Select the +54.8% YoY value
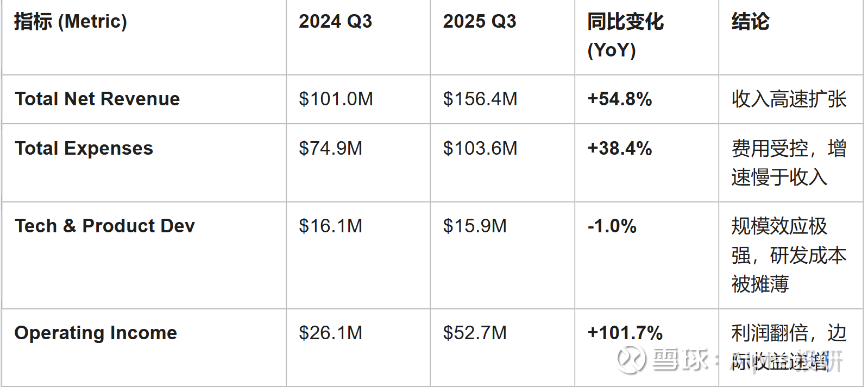Screen dimensions: 868x387 tap(619, 99)
